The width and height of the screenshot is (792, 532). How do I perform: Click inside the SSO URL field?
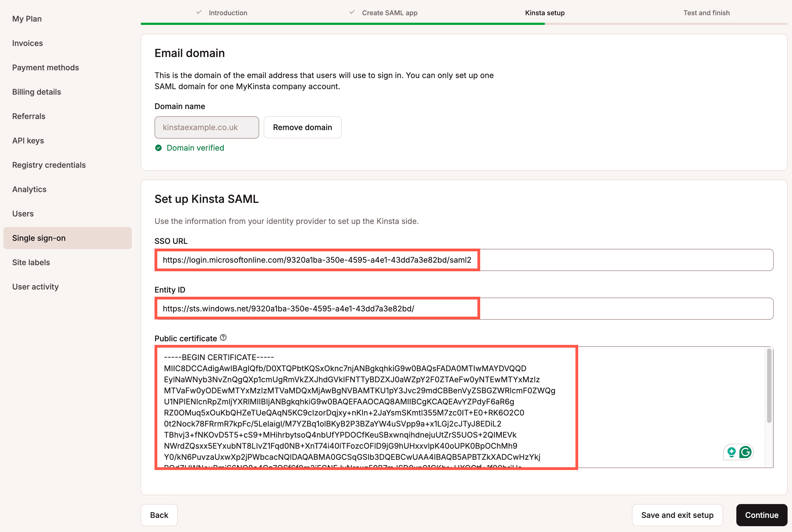coord(407,260)
